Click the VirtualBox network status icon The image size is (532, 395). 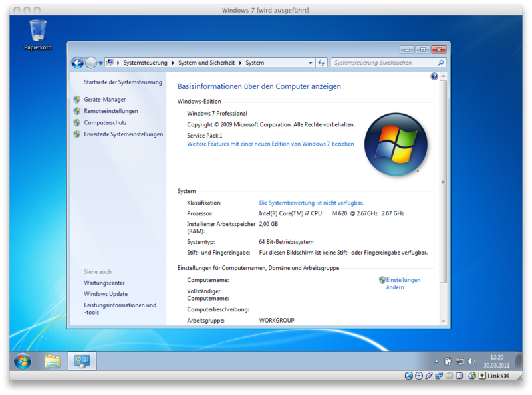point(439,376)
